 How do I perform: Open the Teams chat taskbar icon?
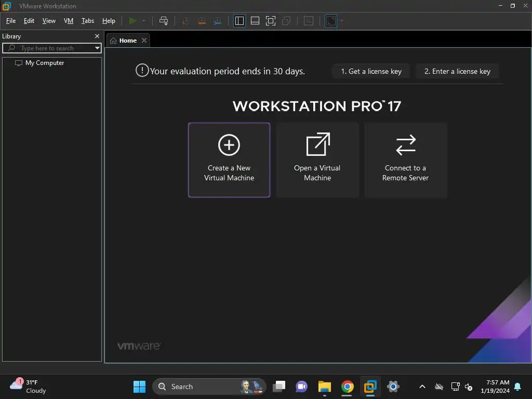(301, 387)
